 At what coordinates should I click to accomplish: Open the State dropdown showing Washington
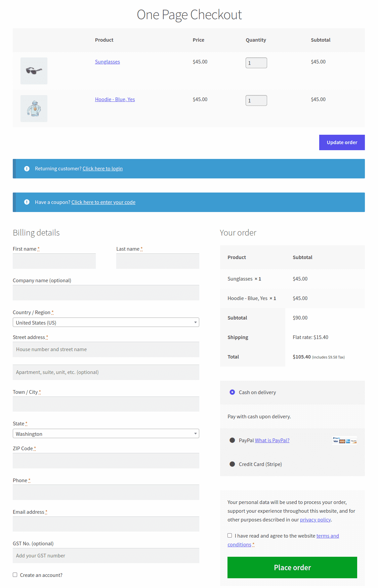(106, 434)
